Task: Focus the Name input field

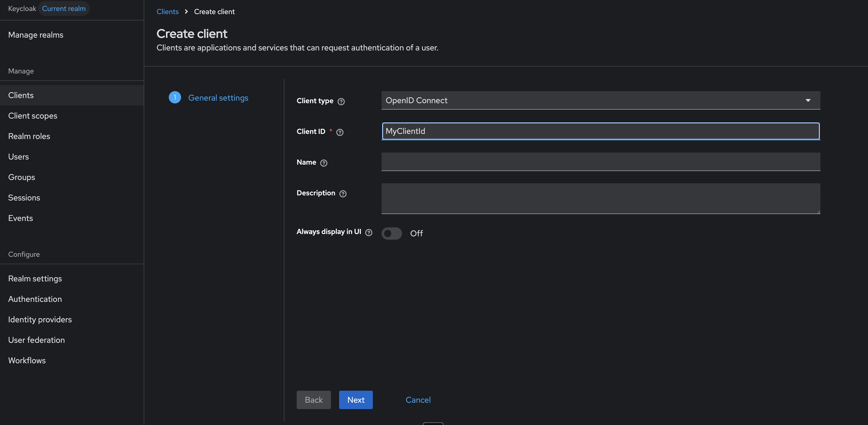Action: [x=600, y=162]
